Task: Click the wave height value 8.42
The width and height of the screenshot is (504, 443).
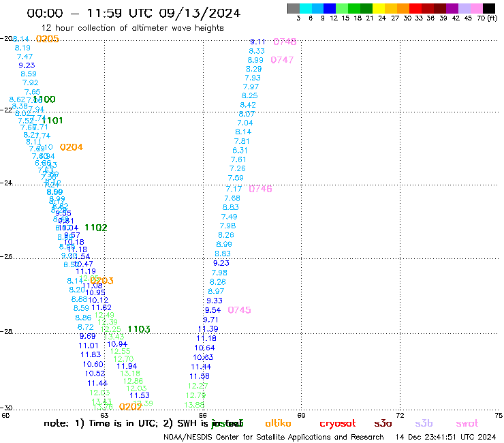Action: 248,105
